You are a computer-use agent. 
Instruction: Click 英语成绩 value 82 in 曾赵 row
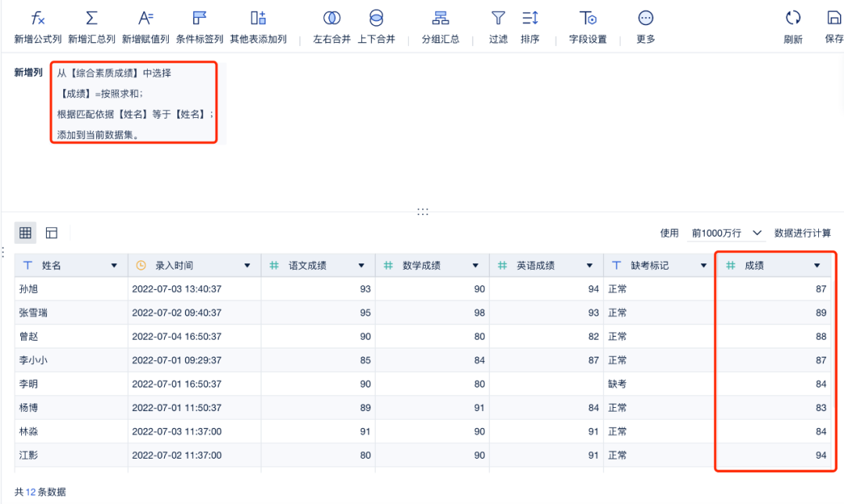point(546,337)
